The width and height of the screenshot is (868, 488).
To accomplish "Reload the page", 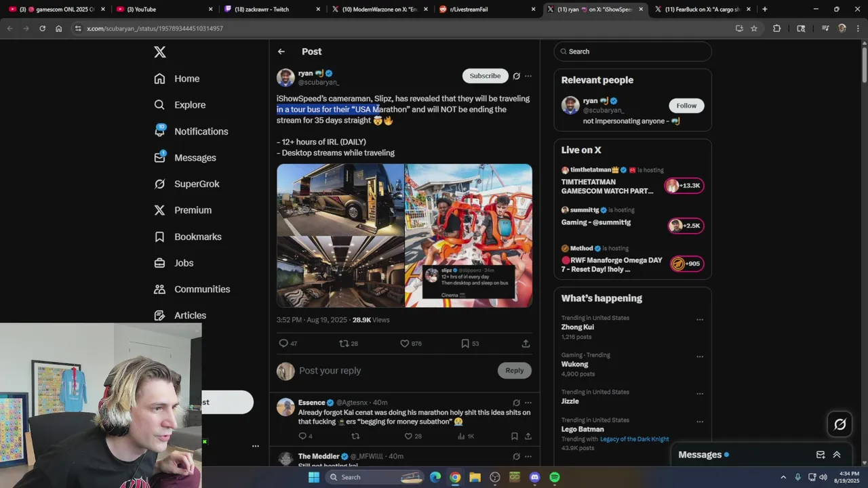I will click(42, 28).
